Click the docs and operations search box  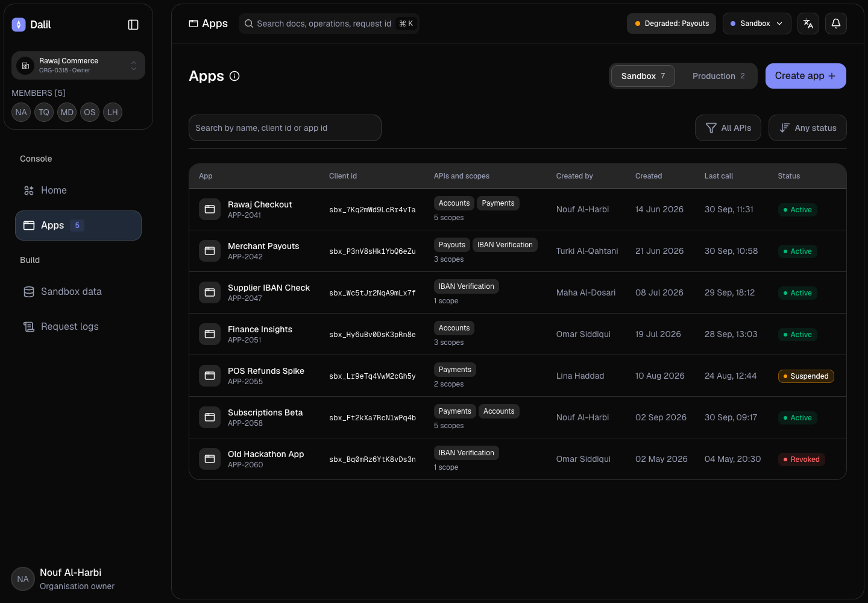click(x=329, y=24)
